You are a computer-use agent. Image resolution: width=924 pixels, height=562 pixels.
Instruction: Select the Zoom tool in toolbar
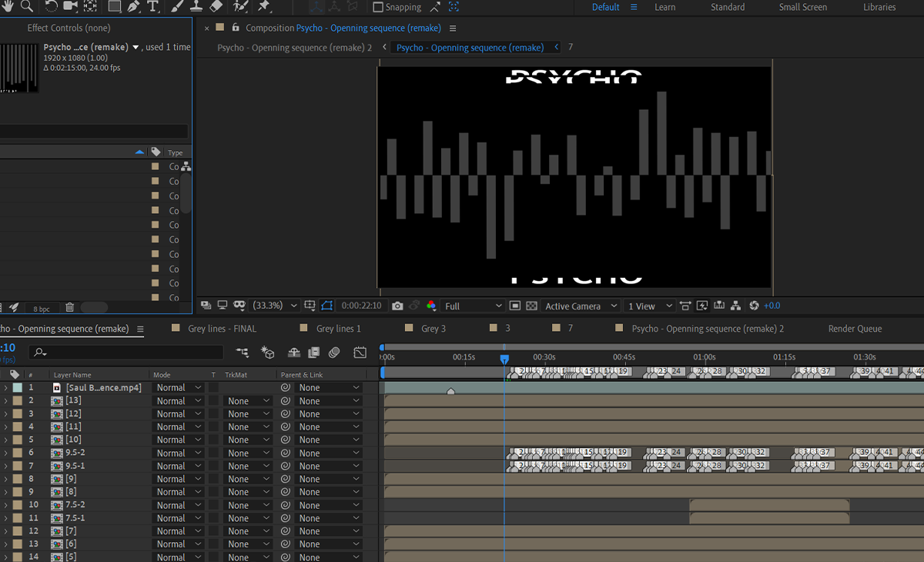tap(27, 6)
